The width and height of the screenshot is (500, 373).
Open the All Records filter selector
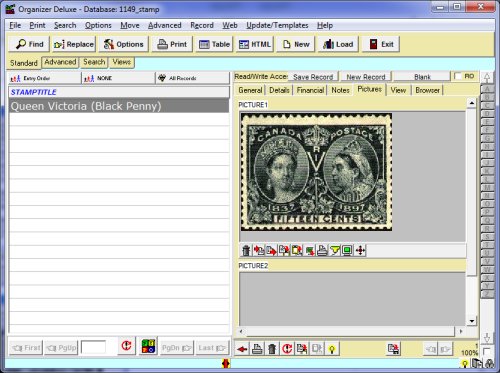(x=193, y=78)
